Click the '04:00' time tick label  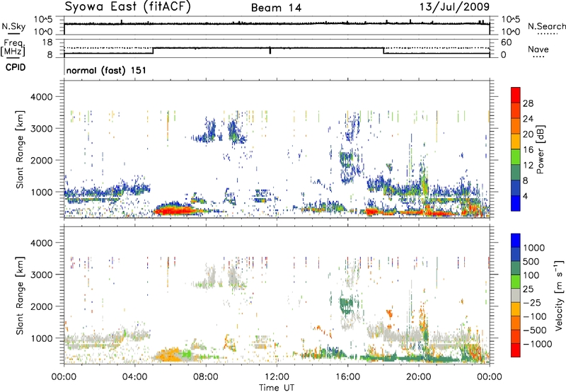(134, 377)
